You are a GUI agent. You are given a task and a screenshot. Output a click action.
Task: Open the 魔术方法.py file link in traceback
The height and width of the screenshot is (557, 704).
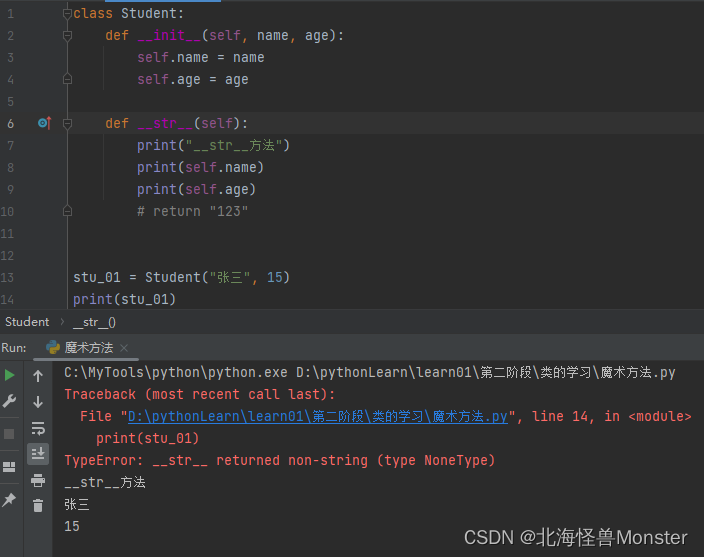tap(317, 417)
